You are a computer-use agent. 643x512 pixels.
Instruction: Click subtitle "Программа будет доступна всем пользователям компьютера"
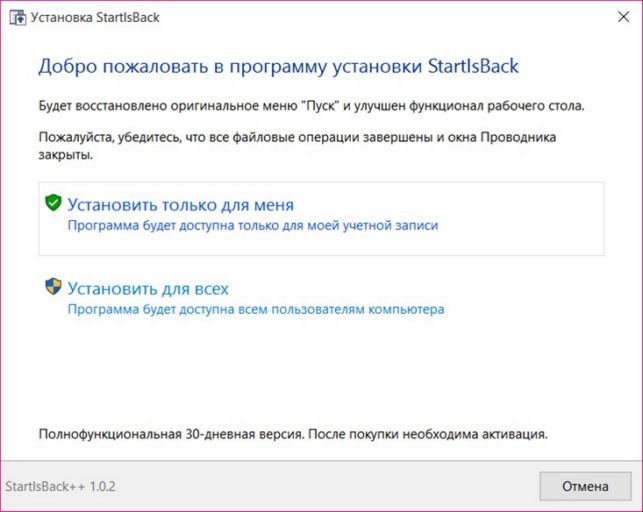(256, 309)
